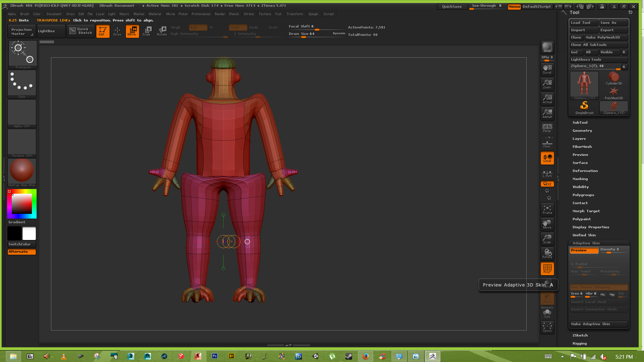Viewport: 644px width, 362px height.
Task: Enable Zadd sculpting mode
Action: coord(238,27)
